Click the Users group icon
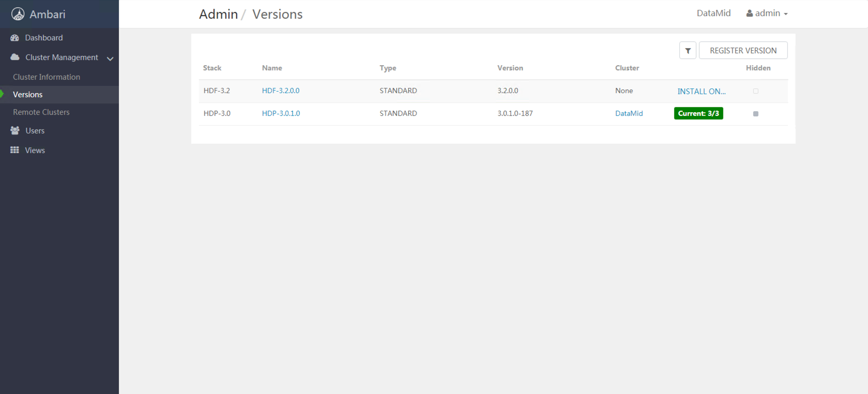This screenshot has height=394, width=868. pos(15,131)
